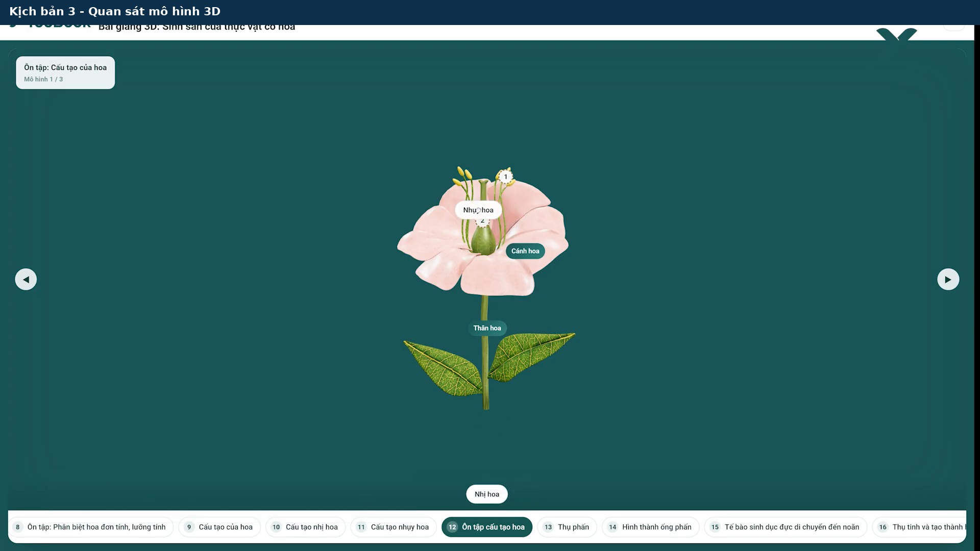Click the collapse chevron icon at top right
Image resolution: width=980 pixels, height=551 pixels.
896,35
